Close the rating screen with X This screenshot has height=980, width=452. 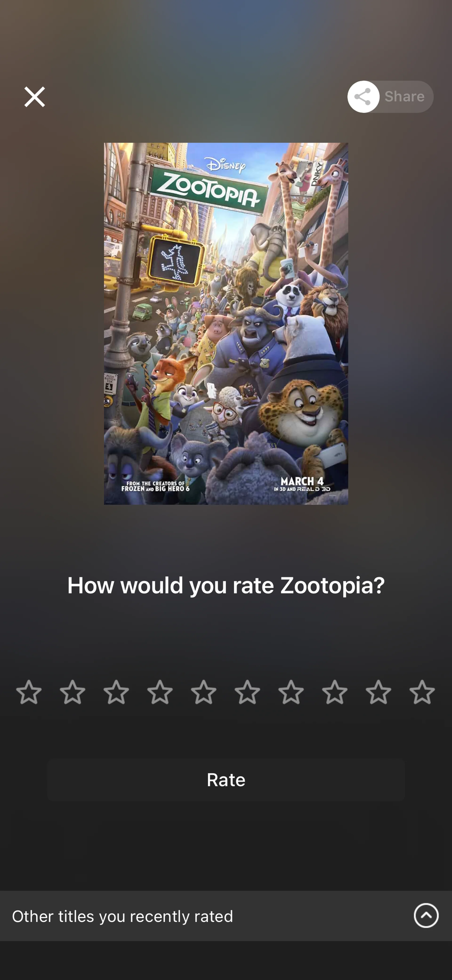pos(35,97)
